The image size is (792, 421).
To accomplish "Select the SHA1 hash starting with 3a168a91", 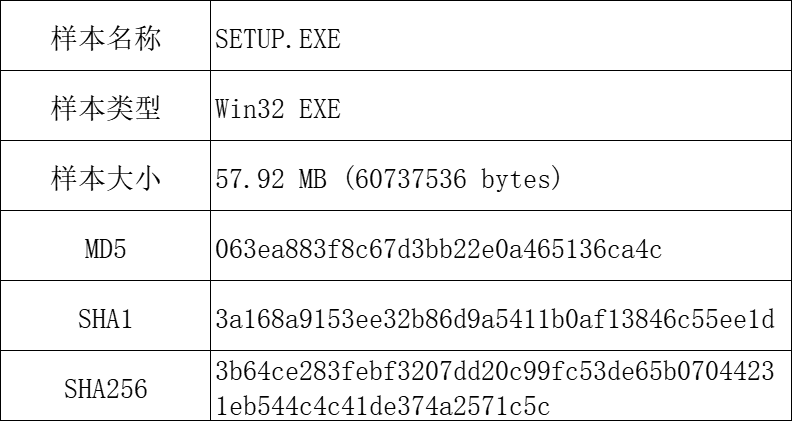I will [495, 319].
